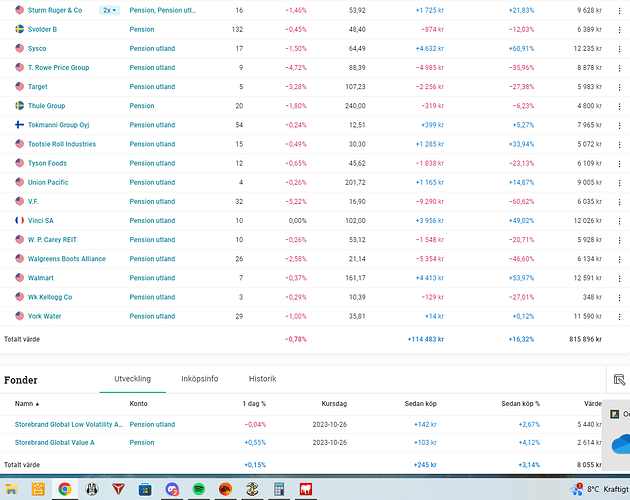Image resolution: width=630 pixels, height=500 pixels.
Task: Open the weather widget showing 8°C
Action: (595, 489)
